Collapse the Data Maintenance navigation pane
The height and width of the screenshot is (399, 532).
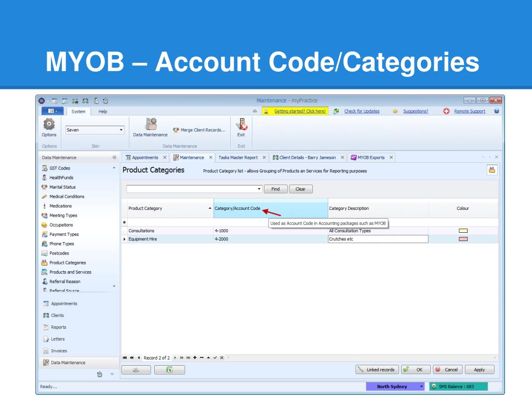coord(114,157)
